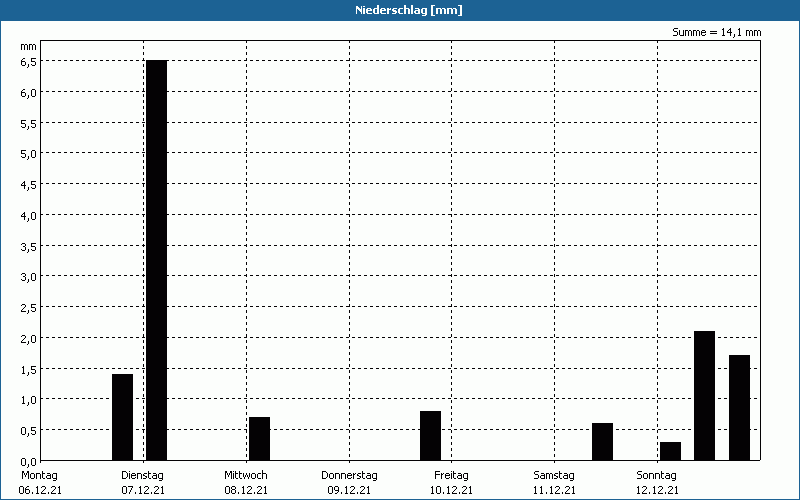The width and height of the screenshot is (800, 500).
Task: Click the date 06.12.21
Action: pyautogui.click(x=40, y=491)
